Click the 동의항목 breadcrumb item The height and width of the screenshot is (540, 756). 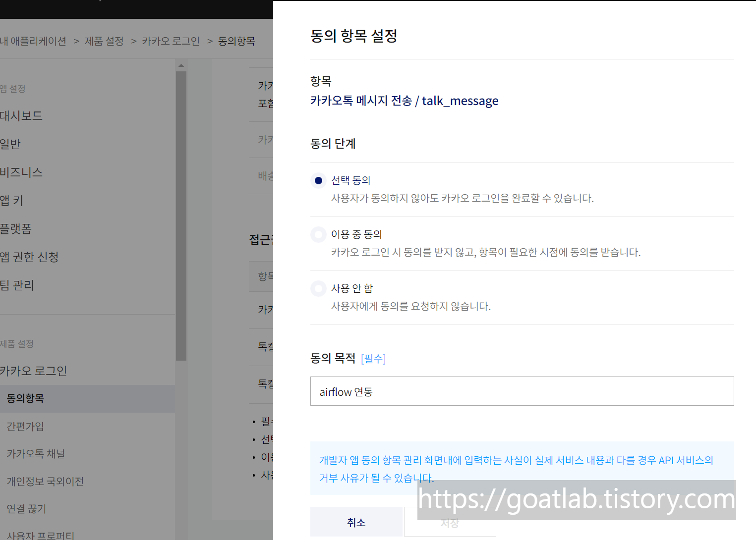[x=237, y=41]
